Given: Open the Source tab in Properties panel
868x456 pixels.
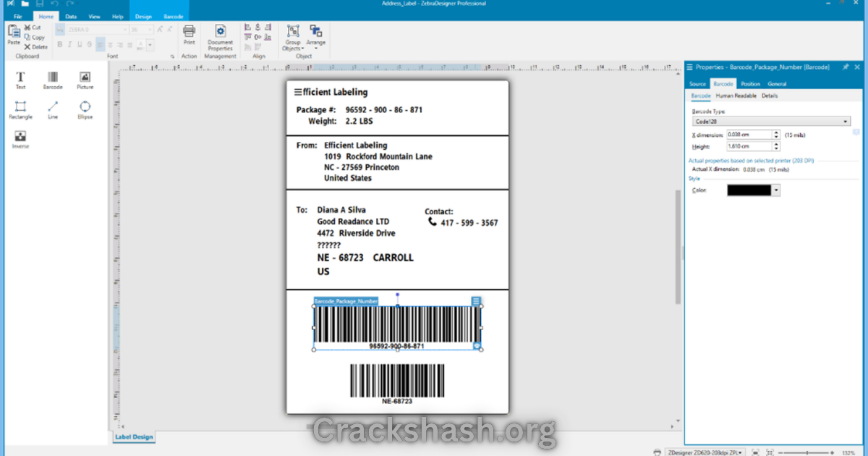Looking at the screenshot, I should pos(697,84).
